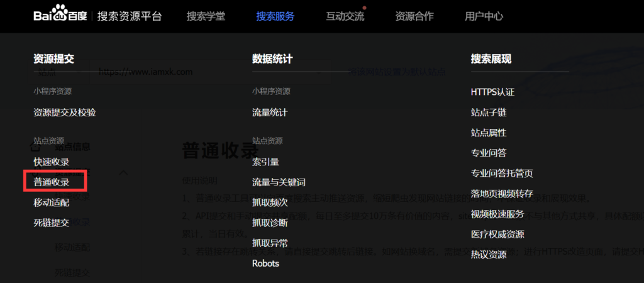644x283 pixels.
Task: Open the 搜索服务 nav menu
Action: tap(275, 16)
